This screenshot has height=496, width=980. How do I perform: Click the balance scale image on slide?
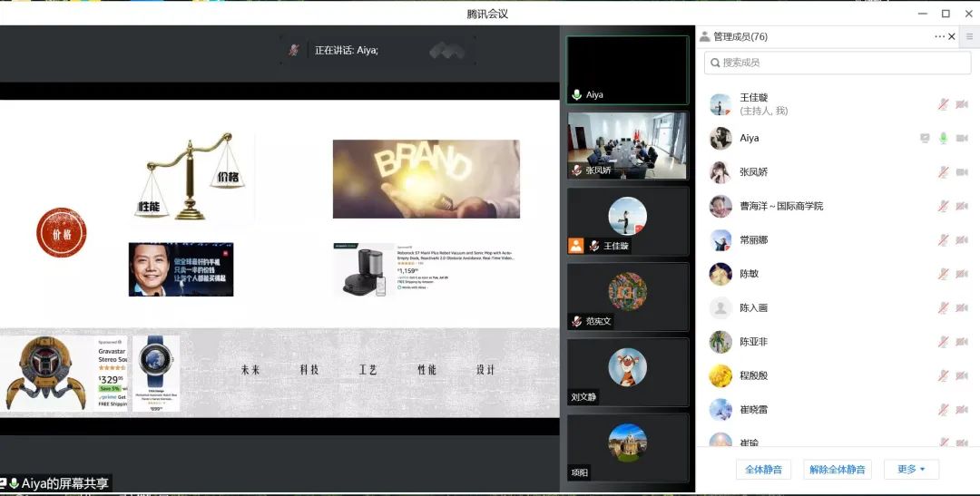[190, 176]
